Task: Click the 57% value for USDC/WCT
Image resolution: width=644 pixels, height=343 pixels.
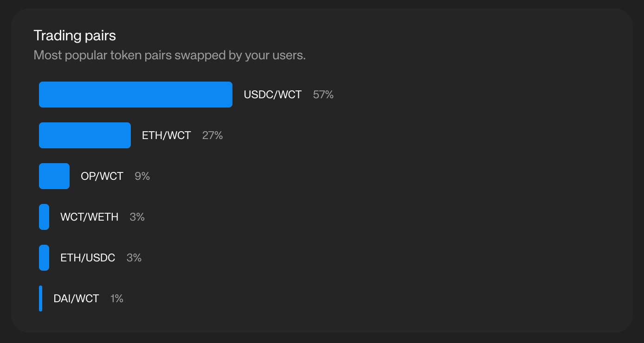Action: 323,95
